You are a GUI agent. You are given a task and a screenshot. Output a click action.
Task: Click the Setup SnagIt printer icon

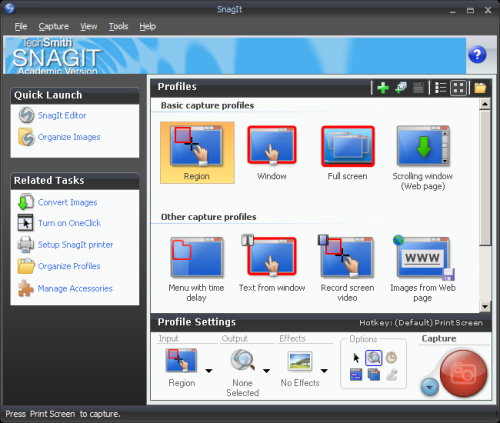click(26, 244)
